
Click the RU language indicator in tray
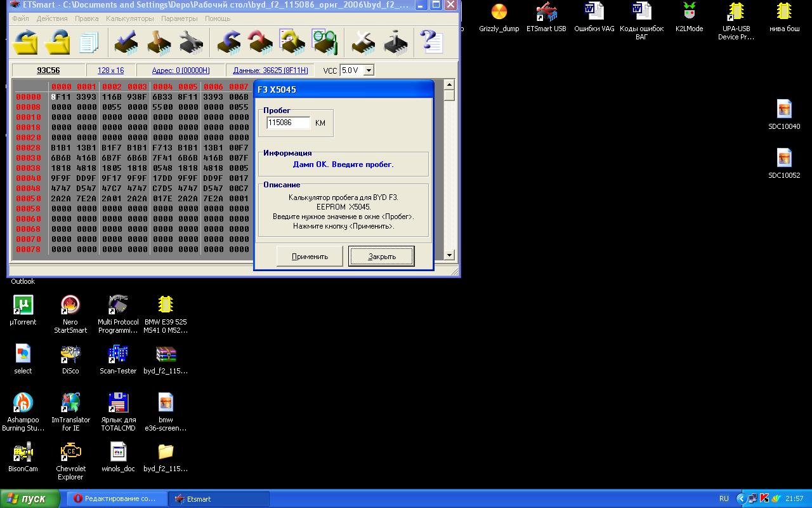(x=724, y=498)
